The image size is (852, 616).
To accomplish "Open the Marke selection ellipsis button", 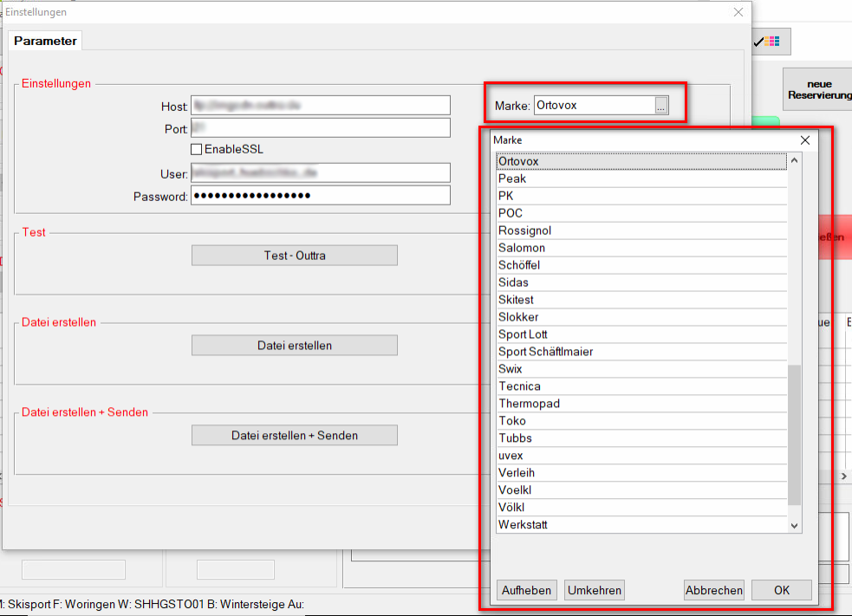I will [660, 106].
